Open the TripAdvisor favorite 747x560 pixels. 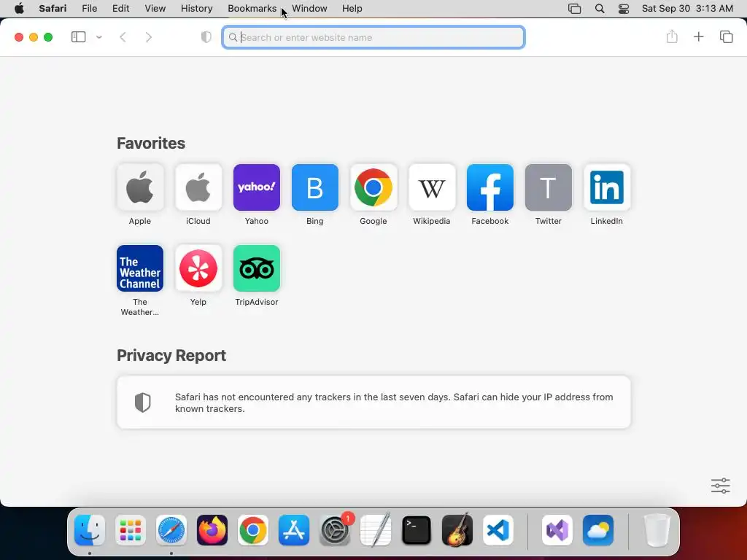coord(257,268)
